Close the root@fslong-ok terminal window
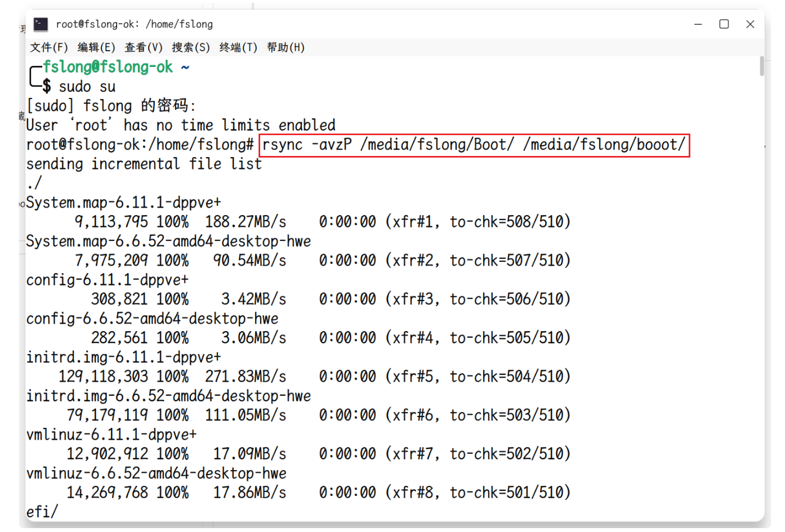This screenshot has width=785, height=532. (750, 24)
